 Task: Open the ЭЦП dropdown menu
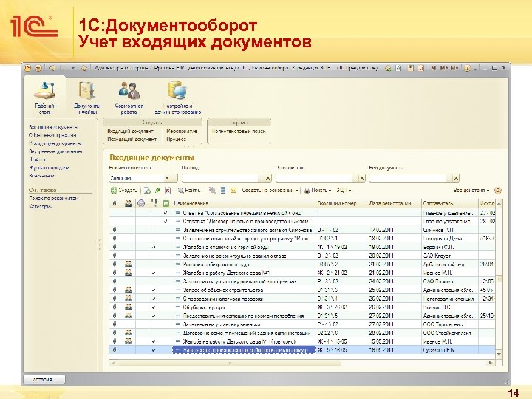point(344,191)
